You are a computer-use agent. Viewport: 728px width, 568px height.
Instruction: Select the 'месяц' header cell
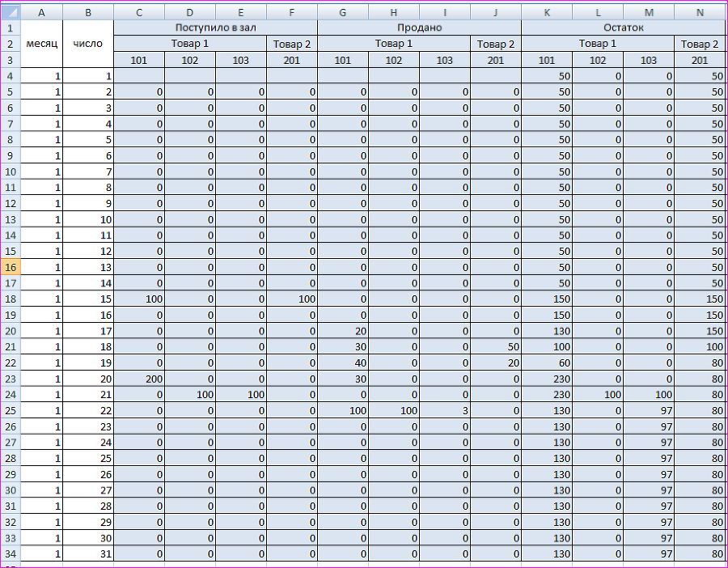point(42,44)
